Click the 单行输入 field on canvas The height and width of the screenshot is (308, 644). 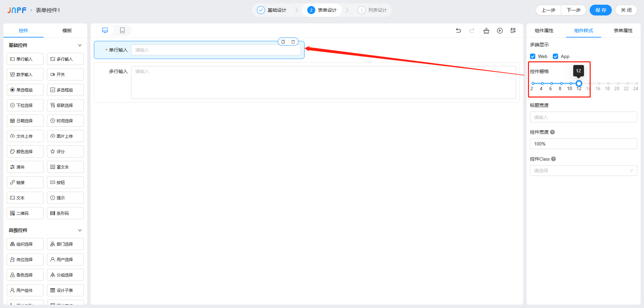216,50
